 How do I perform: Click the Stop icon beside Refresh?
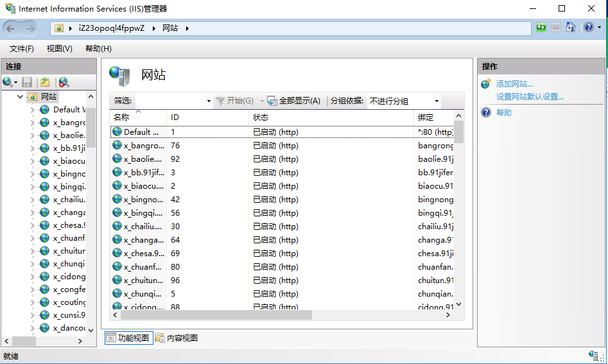click(555, 27)
